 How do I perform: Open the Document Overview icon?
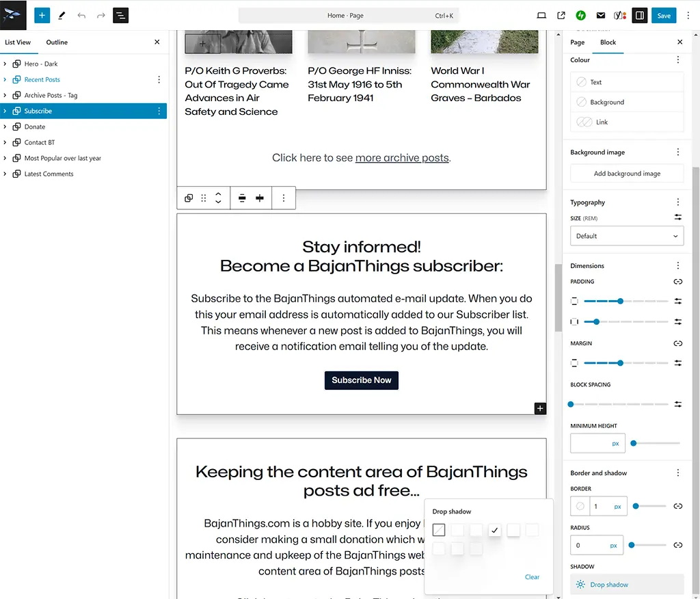(120, 15)
